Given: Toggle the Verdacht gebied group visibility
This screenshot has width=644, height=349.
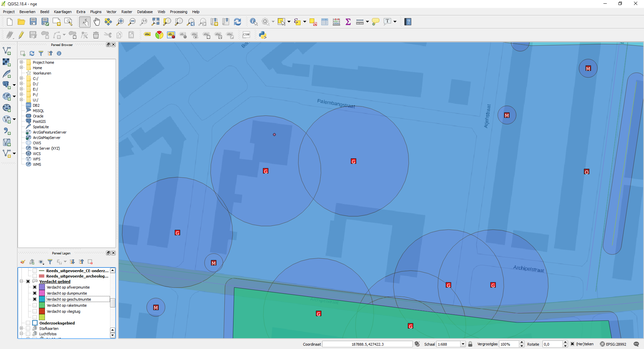Looking at the screenshot, I should click(28, 282).
